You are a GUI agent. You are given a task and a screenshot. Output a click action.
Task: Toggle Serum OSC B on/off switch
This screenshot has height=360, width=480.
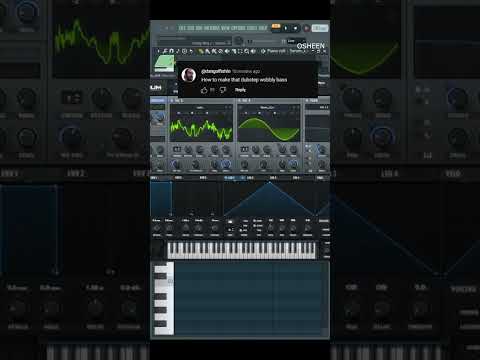[239, 100]
